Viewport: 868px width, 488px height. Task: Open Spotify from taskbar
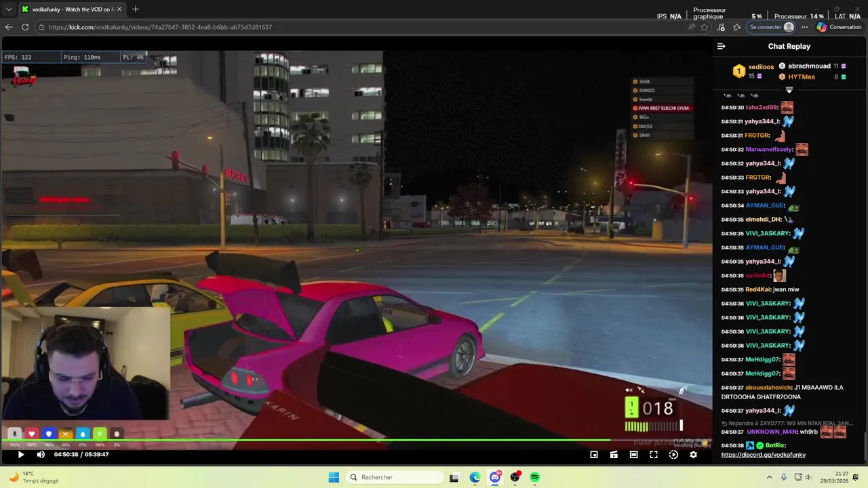[535, 477]
